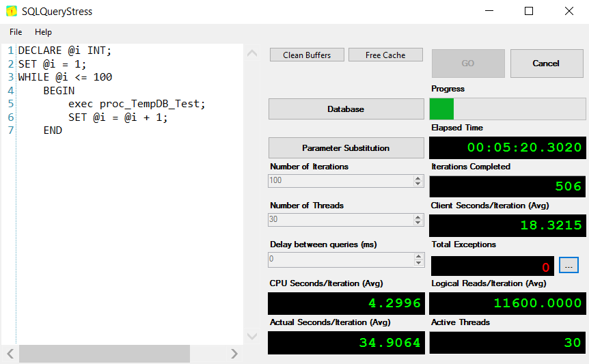This screenshot has height=364, width=589.
Task: Decrease Number of Threads with down arrow
Action: (418, 223)
